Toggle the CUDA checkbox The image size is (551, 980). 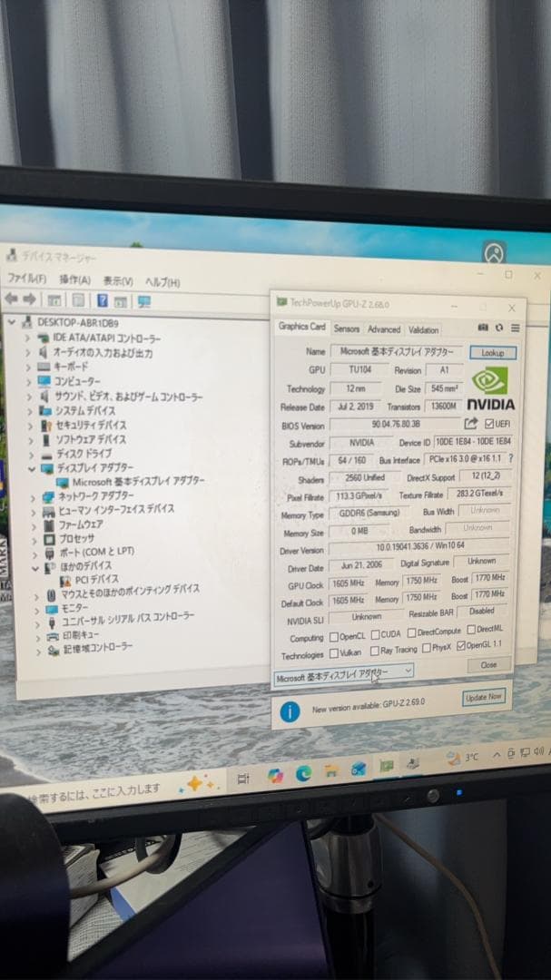(375, 635)
